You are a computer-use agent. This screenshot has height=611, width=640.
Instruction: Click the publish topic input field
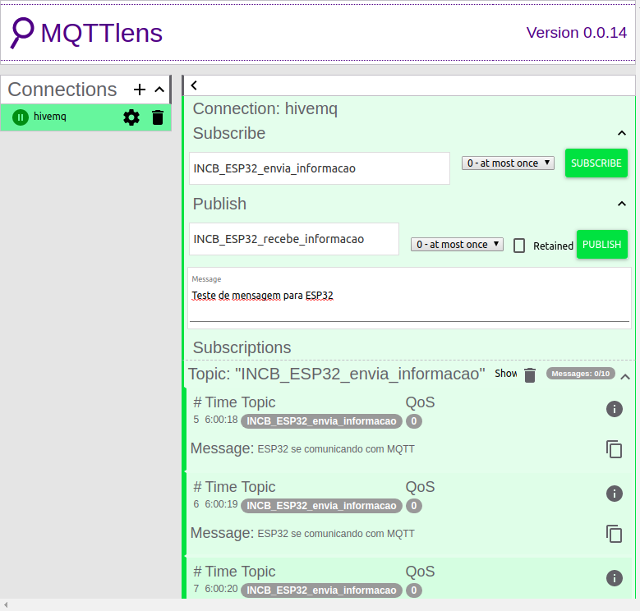point(293,239)
